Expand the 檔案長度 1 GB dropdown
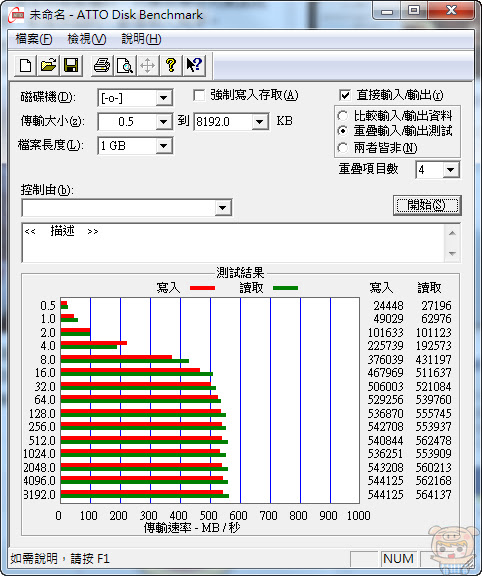The image size is (482, 576). pos(163,146)
